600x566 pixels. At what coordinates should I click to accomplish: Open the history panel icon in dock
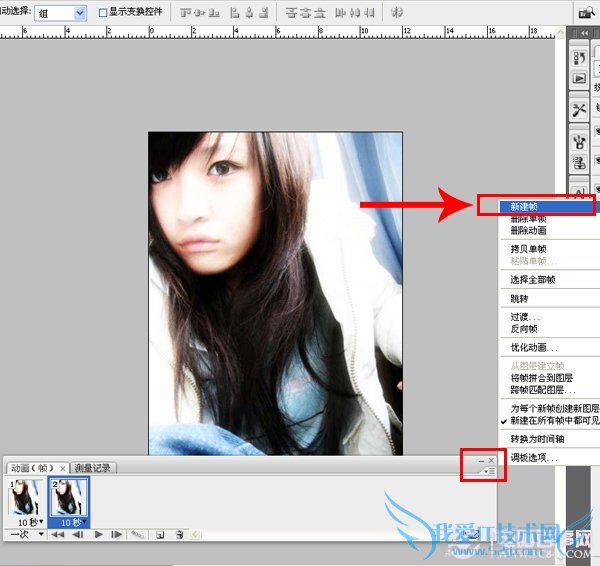click(x=579, y=59)
